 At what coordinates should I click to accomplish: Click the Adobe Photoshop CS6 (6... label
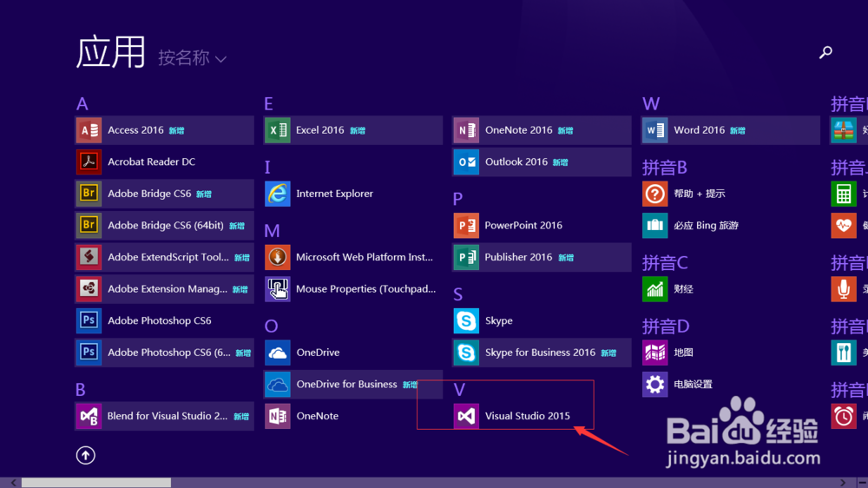(x=169, y=353)
